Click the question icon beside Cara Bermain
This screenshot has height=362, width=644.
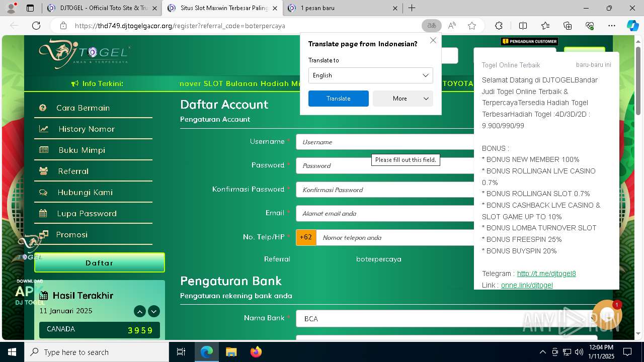tap(43, 108)
